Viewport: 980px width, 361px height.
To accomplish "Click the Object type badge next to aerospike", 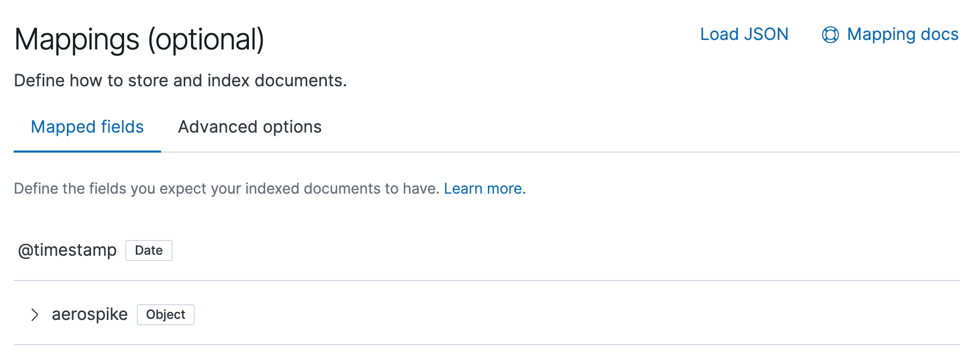I will (x=166, y=315).
